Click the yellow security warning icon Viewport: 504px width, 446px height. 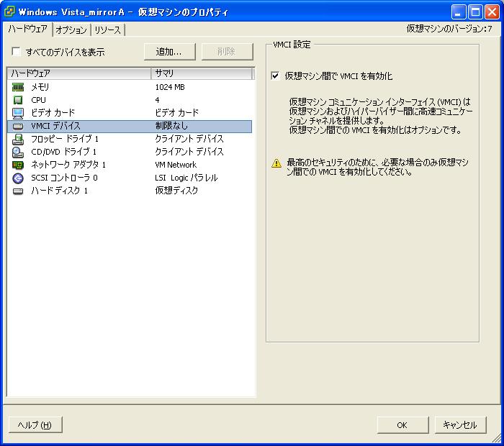276,163
